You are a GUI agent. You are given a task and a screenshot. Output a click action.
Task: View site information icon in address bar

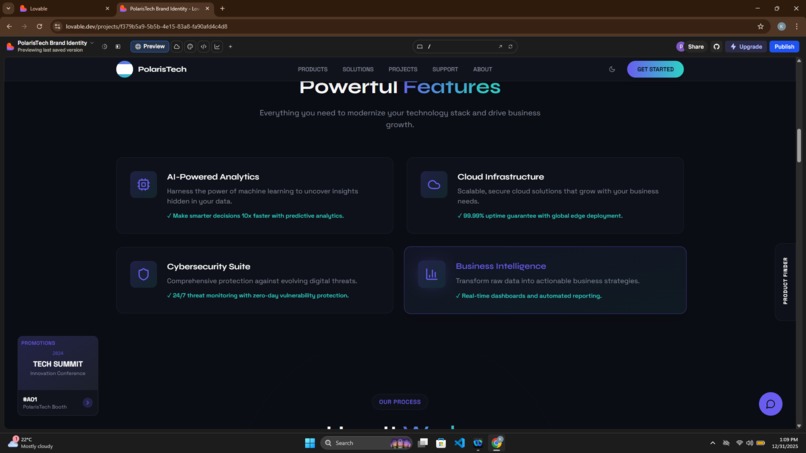point(58,26)
